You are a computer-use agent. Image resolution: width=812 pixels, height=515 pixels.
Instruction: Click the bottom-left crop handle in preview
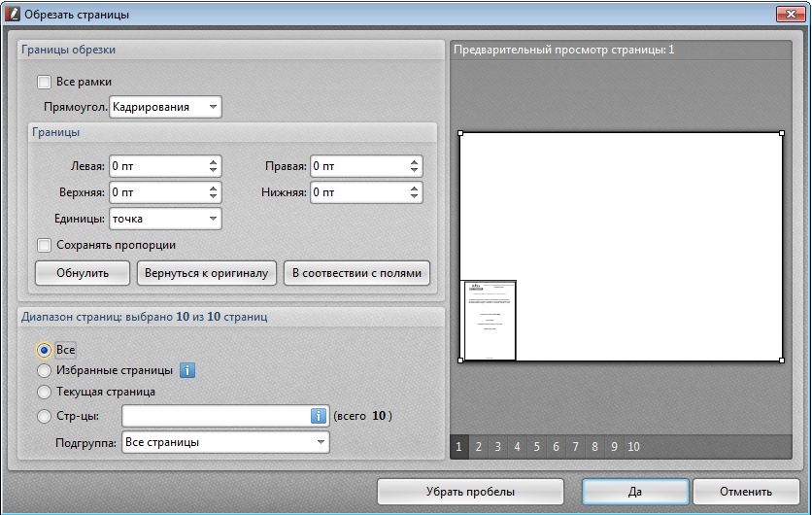click(460, 360)
